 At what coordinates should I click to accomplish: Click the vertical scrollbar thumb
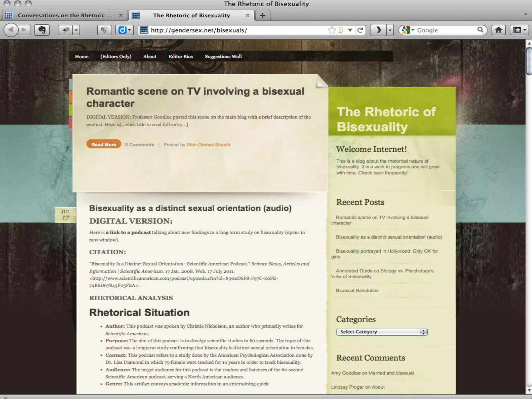pyautogui.click(x=529, y=61)
